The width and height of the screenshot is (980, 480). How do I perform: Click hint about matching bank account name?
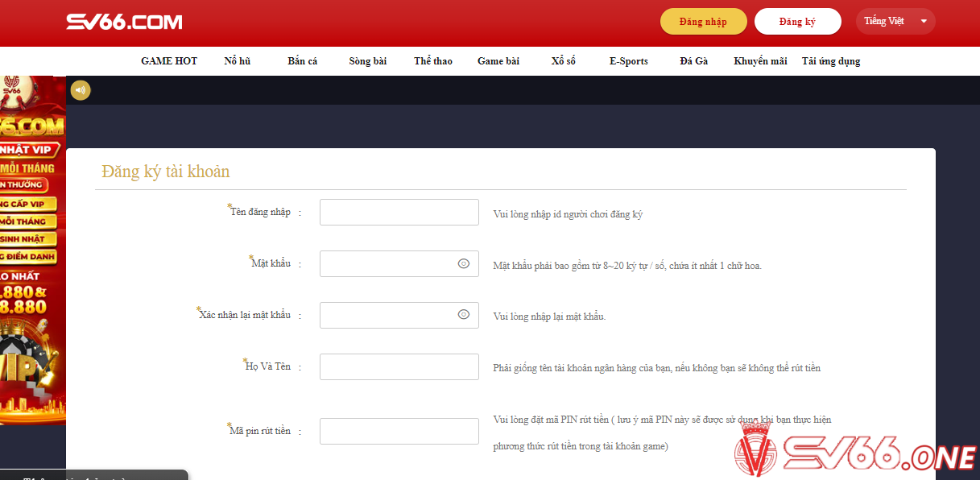point(656,367)
